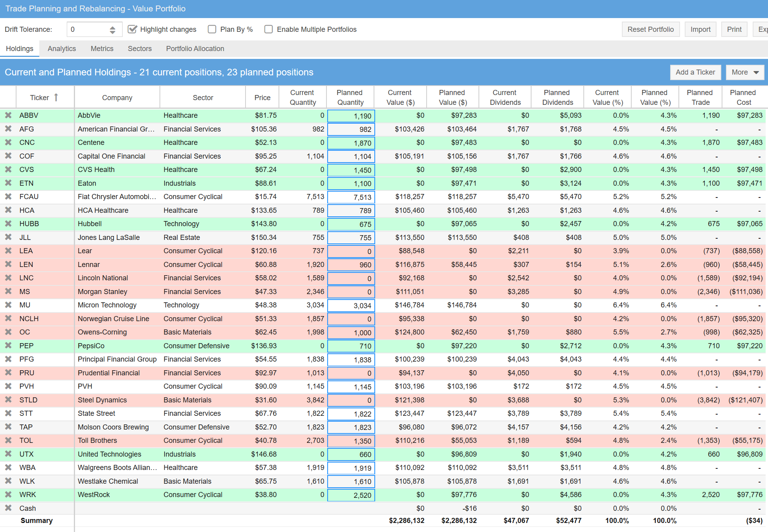Remove the OC row via X icon

8,332
